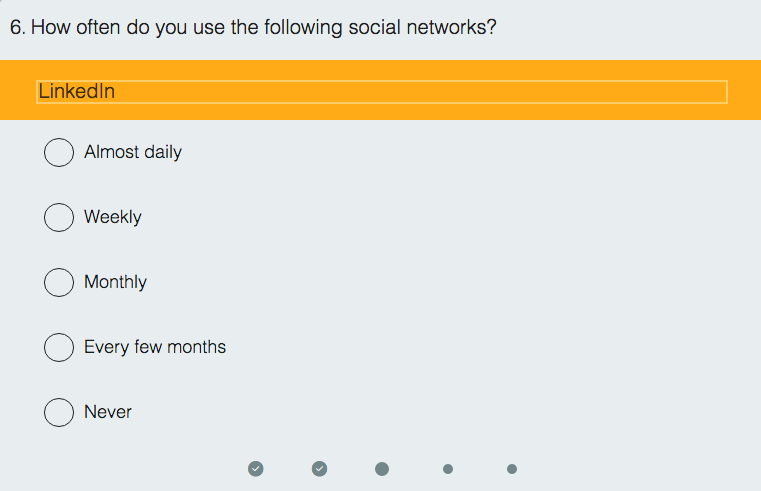The image size is (761, 491).
Task: Click the social networks question heading
Action: point(264,27)
